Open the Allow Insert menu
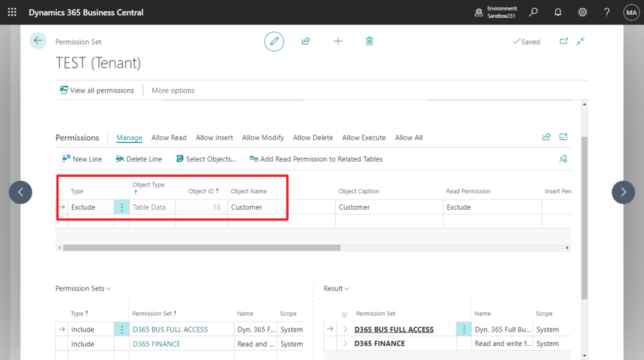 214,138
